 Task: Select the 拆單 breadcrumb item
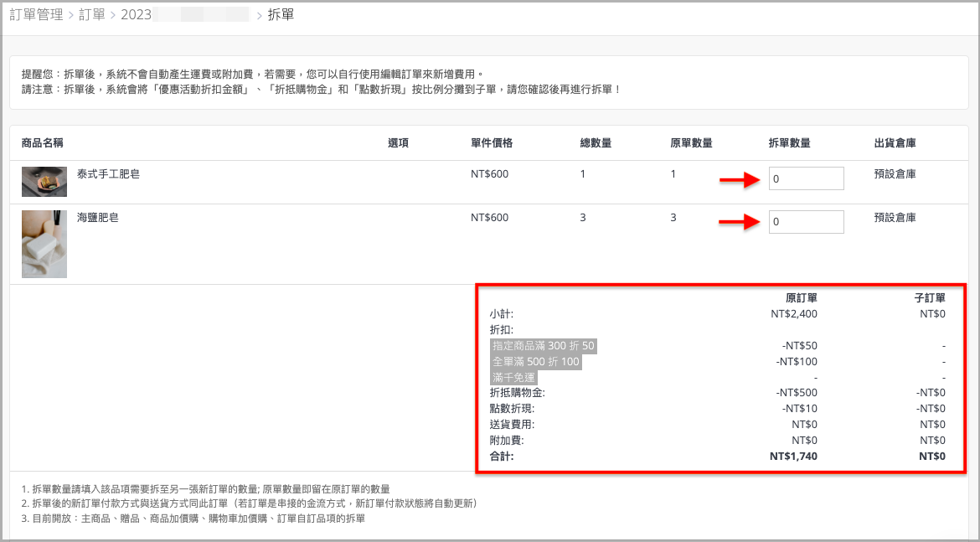281,15
